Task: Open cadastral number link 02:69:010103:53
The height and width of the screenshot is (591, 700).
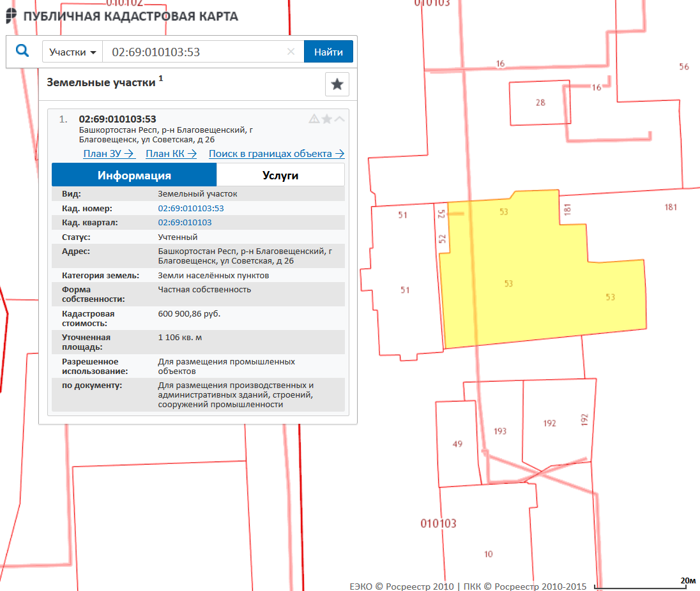Action: tap(190, 208)
